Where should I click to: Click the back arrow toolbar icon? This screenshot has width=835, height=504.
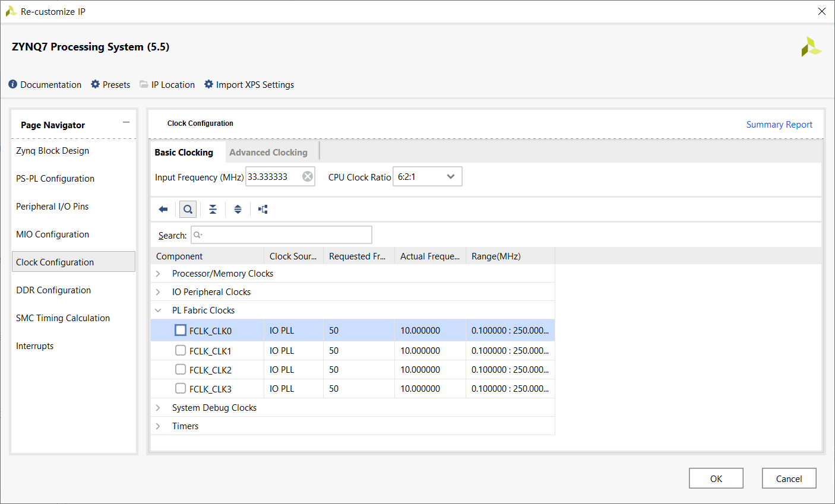(x=163, y=209)
